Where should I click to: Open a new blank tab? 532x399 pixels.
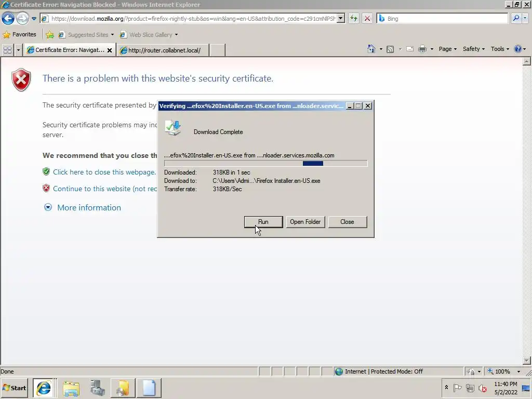pos(217,50)
